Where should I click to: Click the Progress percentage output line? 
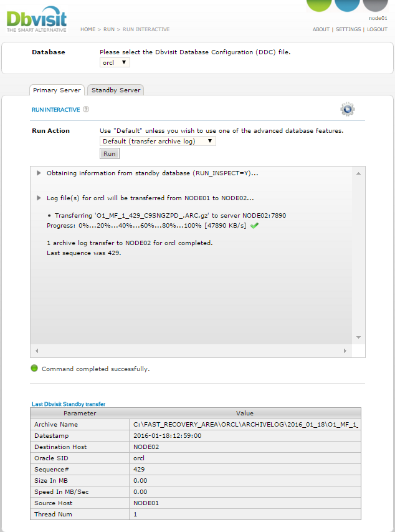146,225
